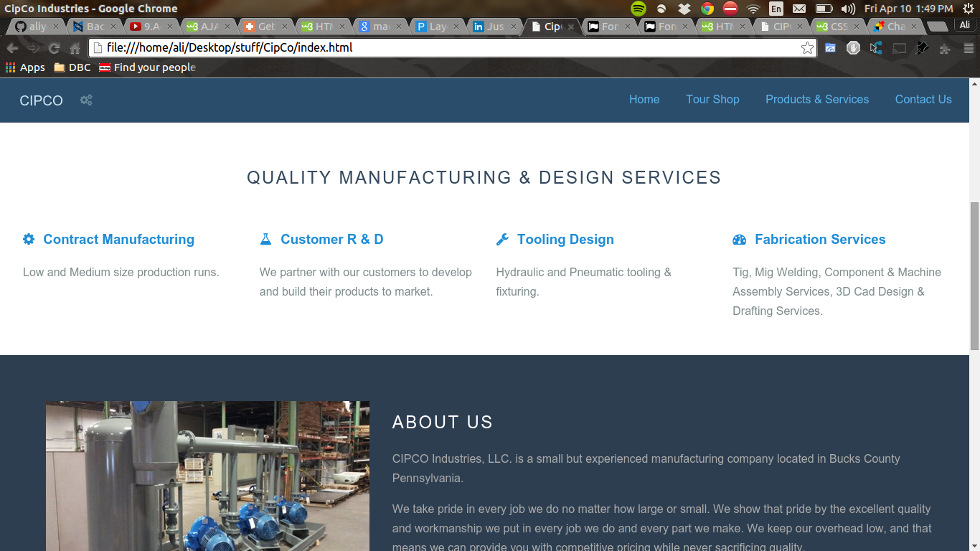
Task: Close the LinkedIn Jus tab
Action: pyautogui.click(x=514, y=27)
